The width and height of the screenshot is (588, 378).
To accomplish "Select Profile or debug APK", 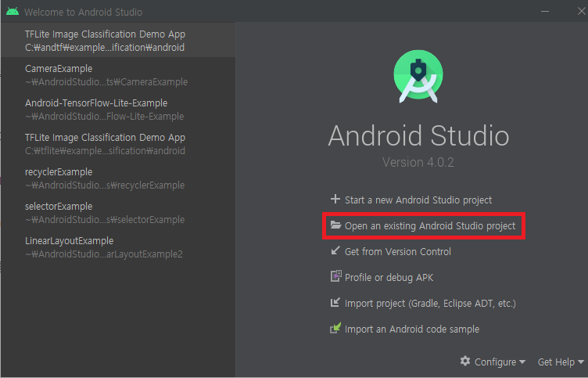I will pyautogui.click(x=389, y=277).
